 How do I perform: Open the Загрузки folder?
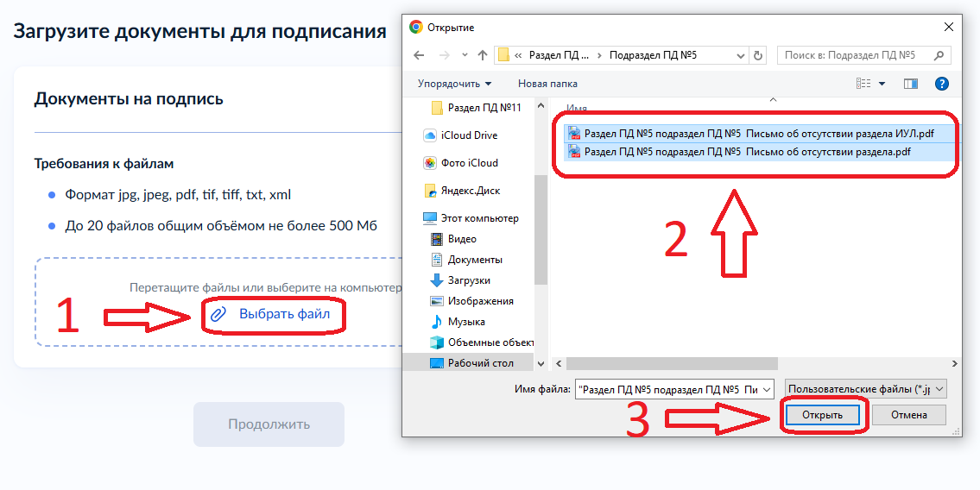click(469, 280)
